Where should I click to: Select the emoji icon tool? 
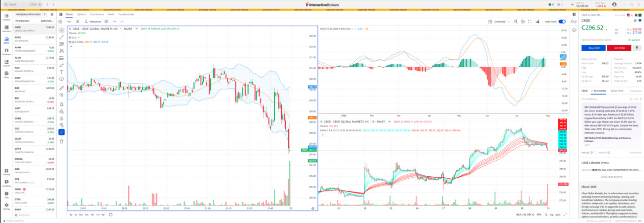coord(61,79)
